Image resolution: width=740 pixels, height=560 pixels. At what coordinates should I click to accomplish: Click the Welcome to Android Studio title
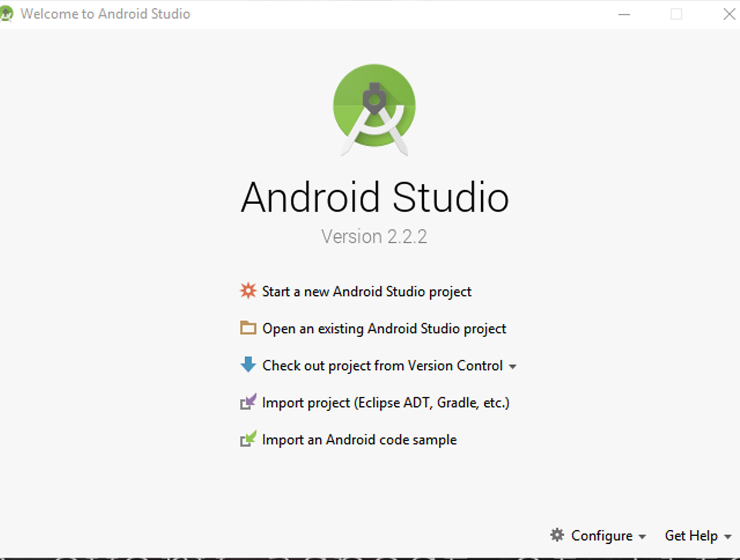(105, 14)
